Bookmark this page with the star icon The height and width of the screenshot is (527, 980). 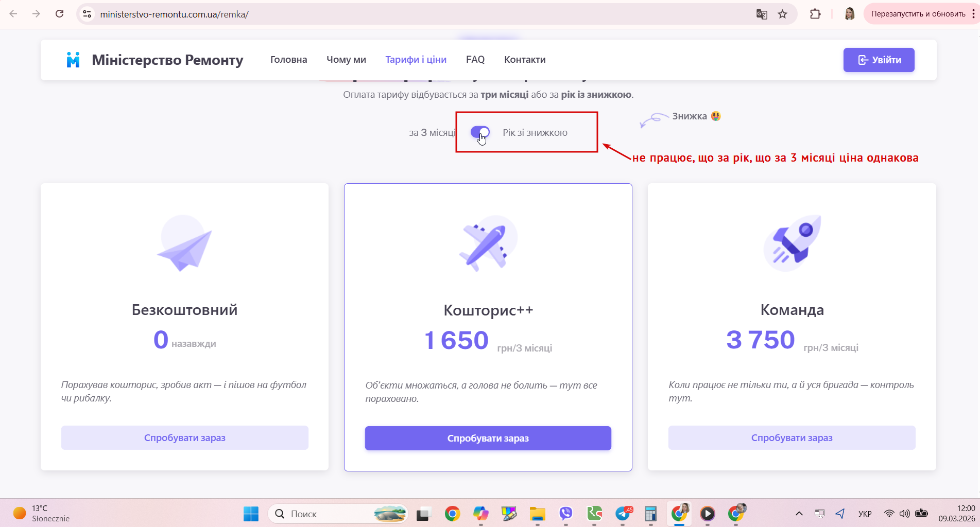pos(783,14)
